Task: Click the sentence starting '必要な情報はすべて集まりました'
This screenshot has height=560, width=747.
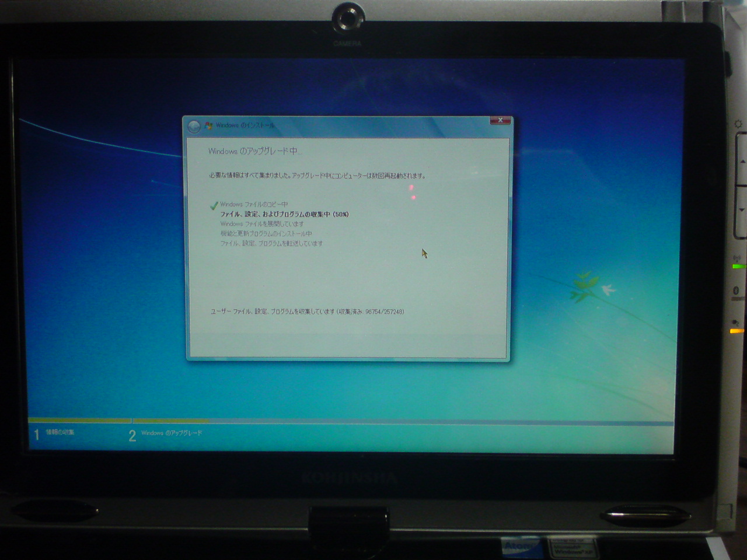Action: (317, 176)
